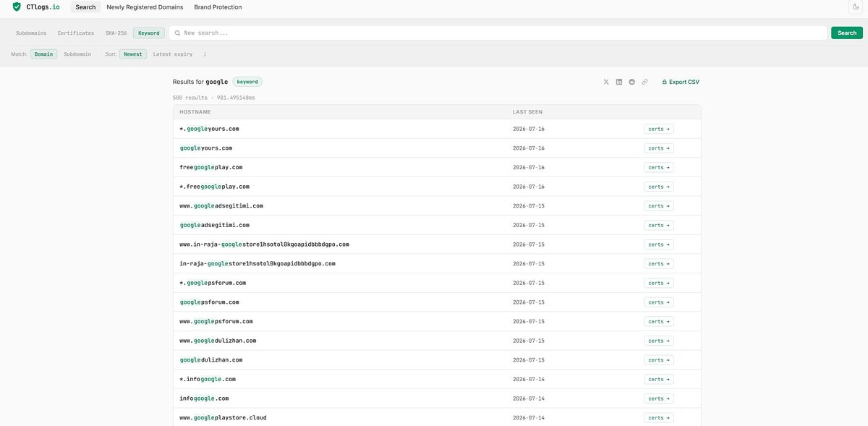Open certs for www.googledulizhan.com
Screen dimensions: 868x426
point(659,341)
